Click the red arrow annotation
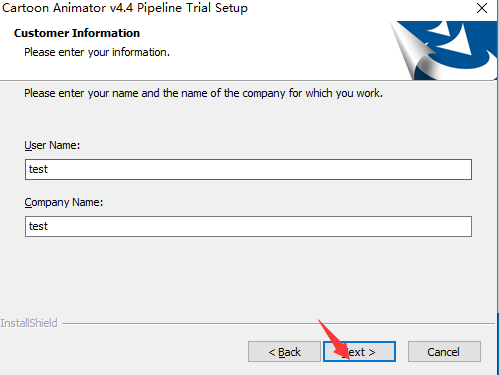 point(334,340)
